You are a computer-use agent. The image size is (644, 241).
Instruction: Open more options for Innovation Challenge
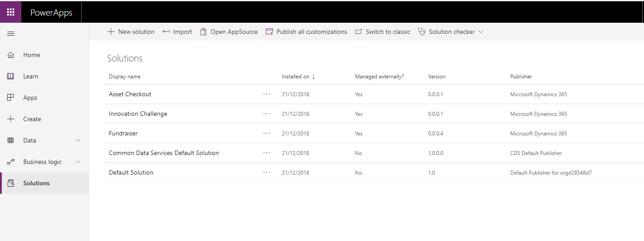(x=267, y=114)
